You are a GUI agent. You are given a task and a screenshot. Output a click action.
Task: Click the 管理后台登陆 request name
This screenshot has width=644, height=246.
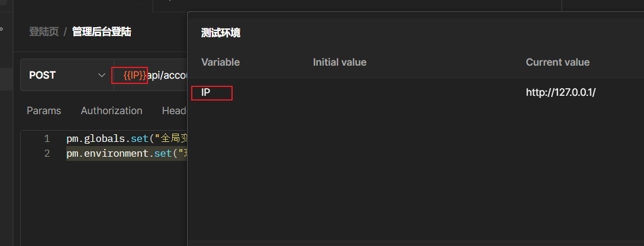coord(101,32)
